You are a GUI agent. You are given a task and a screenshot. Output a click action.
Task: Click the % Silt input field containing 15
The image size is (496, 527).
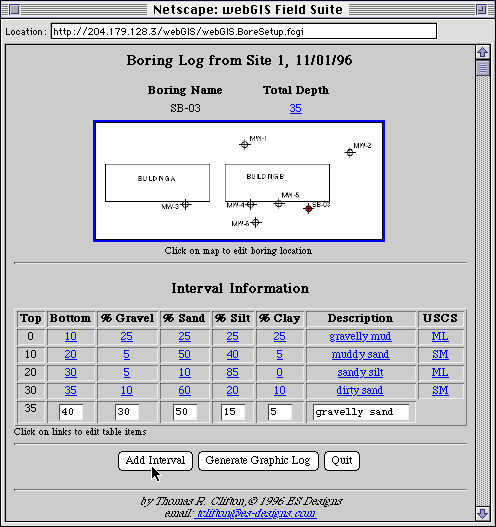[x=233, y=412]
